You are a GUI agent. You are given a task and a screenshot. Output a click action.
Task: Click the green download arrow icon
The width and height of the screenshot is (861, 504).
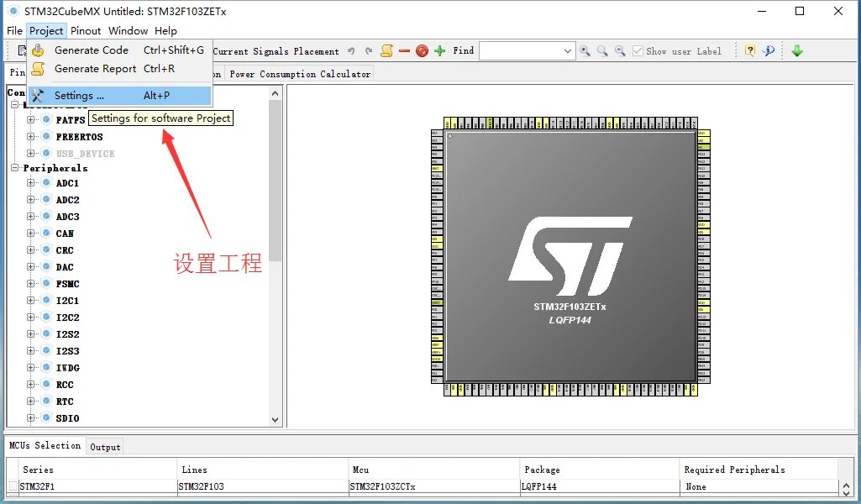[x=797, y=51]
